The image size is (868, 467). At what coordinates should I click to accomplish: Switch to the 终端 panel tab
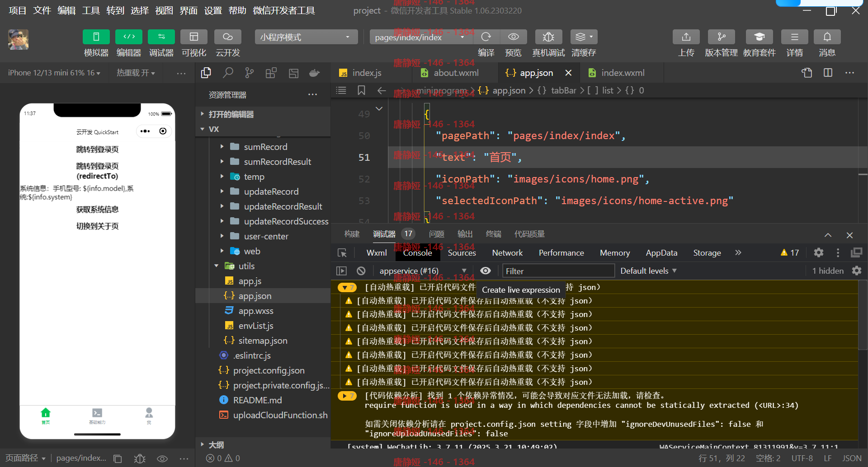click(x=494, y=234)
